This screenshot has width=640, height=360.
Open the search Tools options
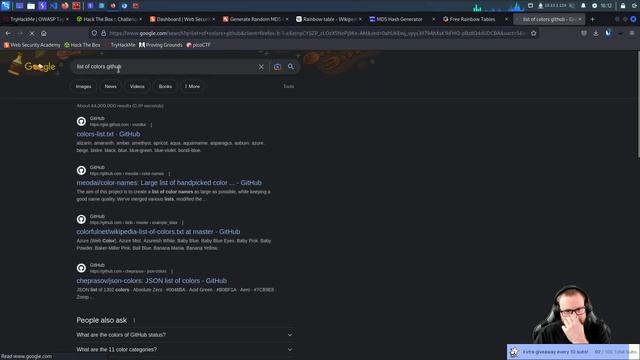(x=289, y=87)
